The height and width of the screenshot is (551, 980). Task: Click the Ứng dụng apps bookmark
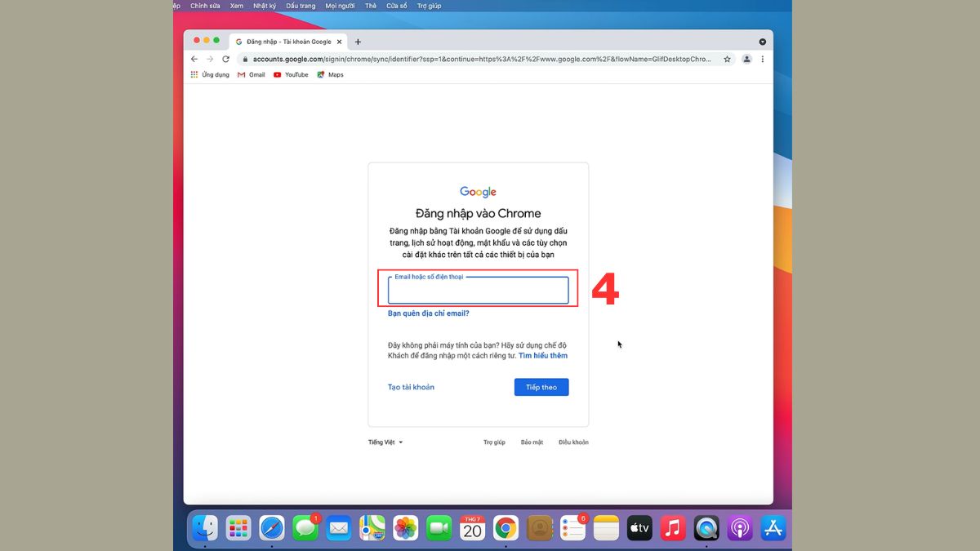[210, 74]
